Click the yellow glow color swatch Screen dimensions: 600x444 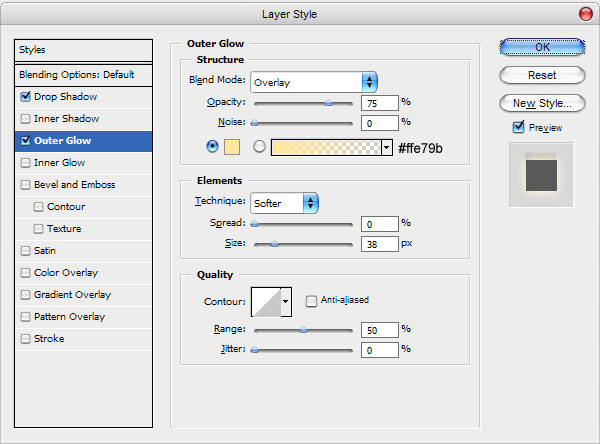click(x=232, y=147)
